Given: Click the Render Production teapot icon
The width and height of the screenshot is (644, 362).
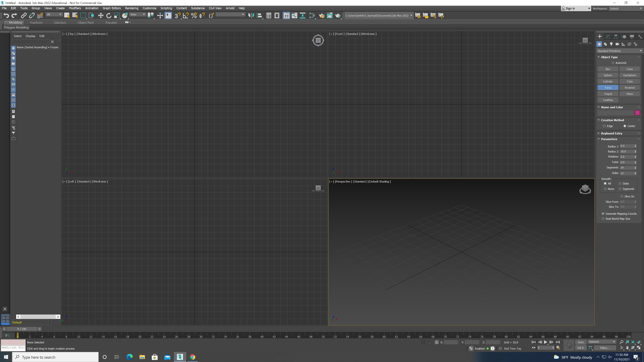Looking at the screenshot, I should [x=338, y=15].
